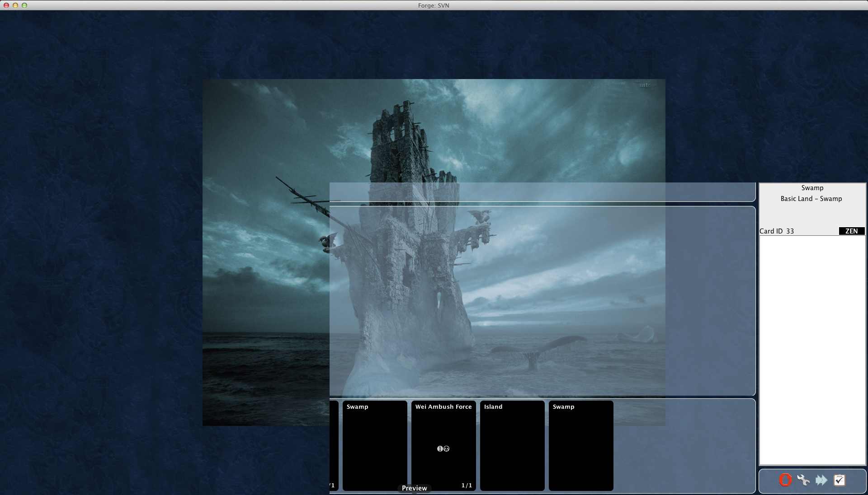The image size is (868, 495).
Task: Click the partially hidden card at left edge
Action: pyautogui.click(x=334, y=445)
